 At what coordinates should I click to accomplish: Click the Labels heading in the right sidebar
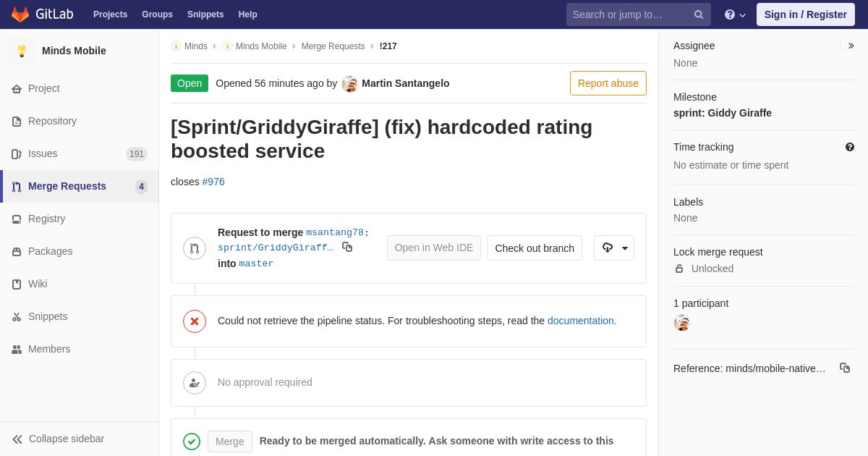[688, 202]
